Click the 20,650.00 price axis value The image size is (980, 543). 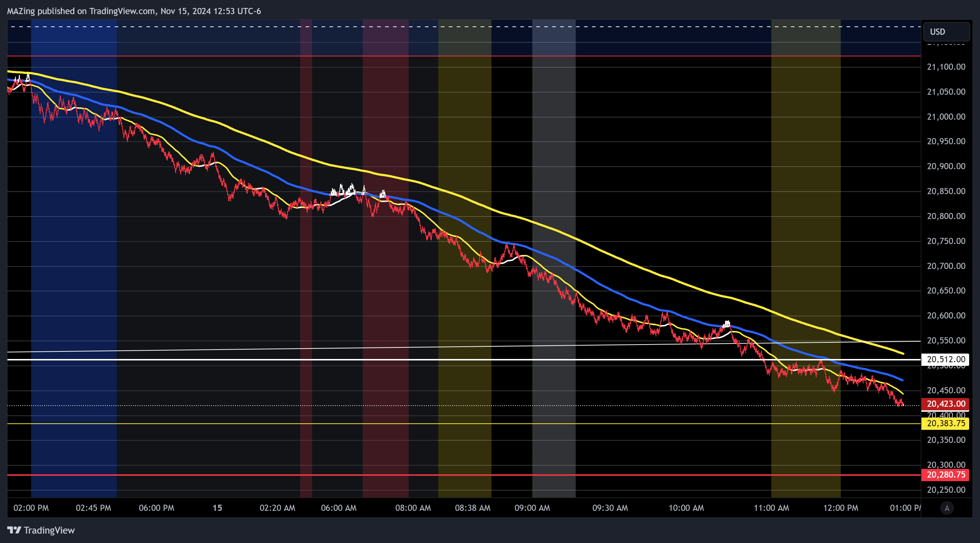946,291
